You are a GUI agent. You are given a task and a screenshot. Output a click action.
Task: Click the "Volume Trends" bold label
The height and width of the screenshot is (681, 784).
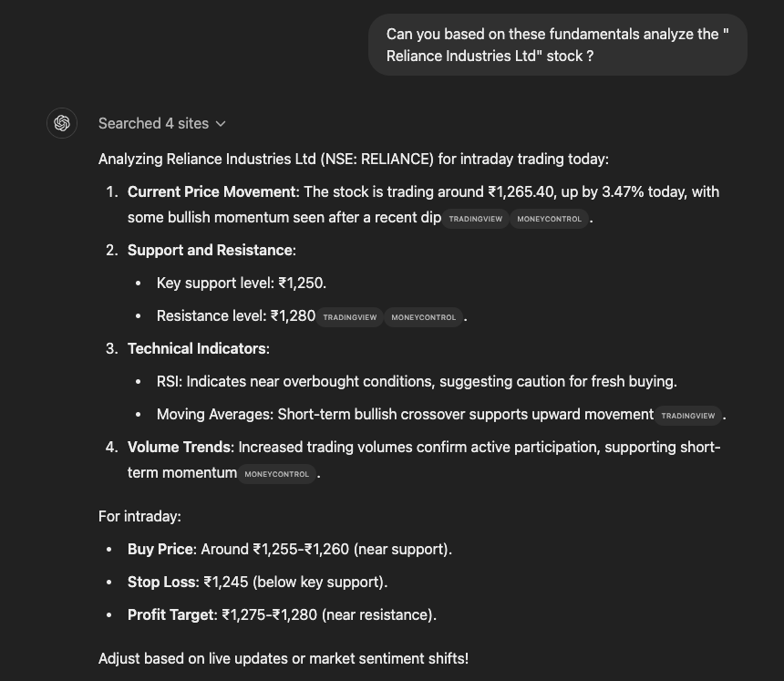[x=179, y=447]
